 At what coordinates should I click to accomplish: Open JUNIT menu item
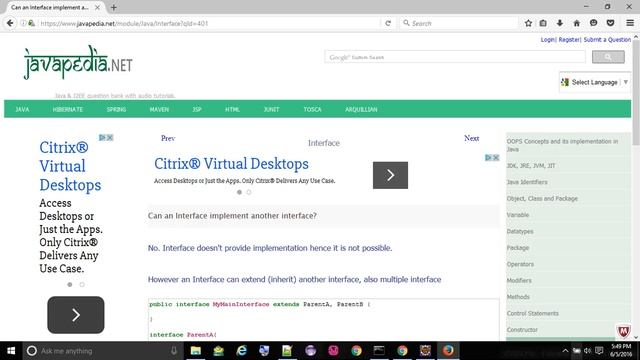271,109
